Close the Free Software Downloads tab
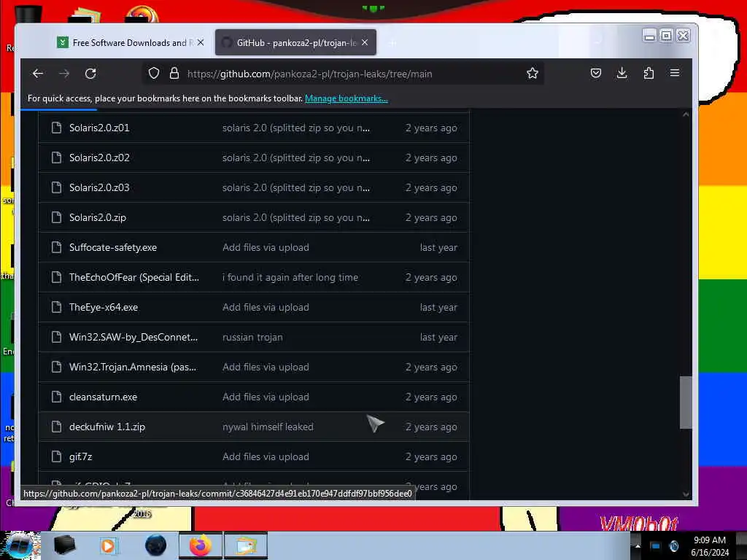This screenshot has height=560, width=747. 201,42
